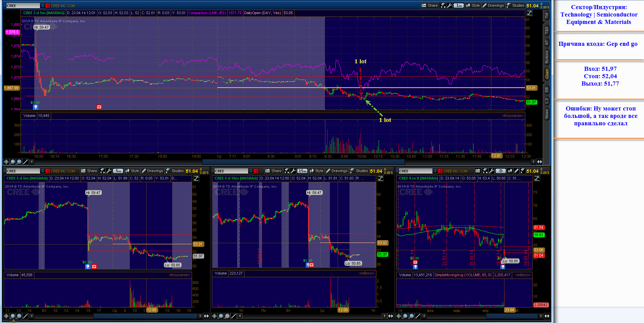
Task: Zoom out on the daily chart
Action: point(412,316)
